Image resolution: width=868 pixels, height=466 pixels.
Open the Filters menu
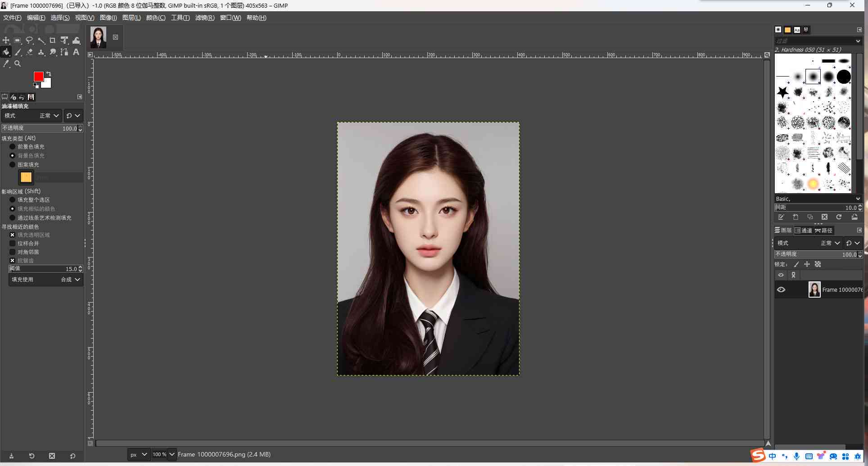pyautogui.click(x=205, y=18)
